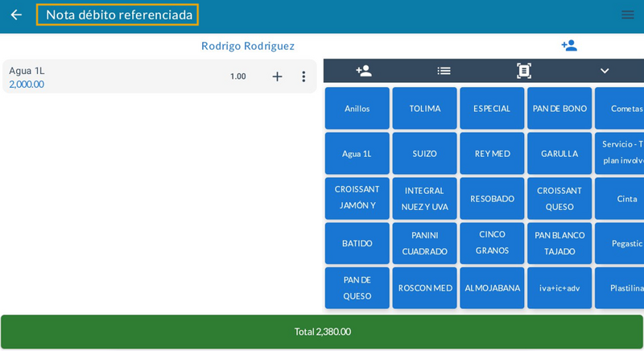Select customer name Rodrigo Rodriguez
Screen dimensions: 644x351
(248, 46)
